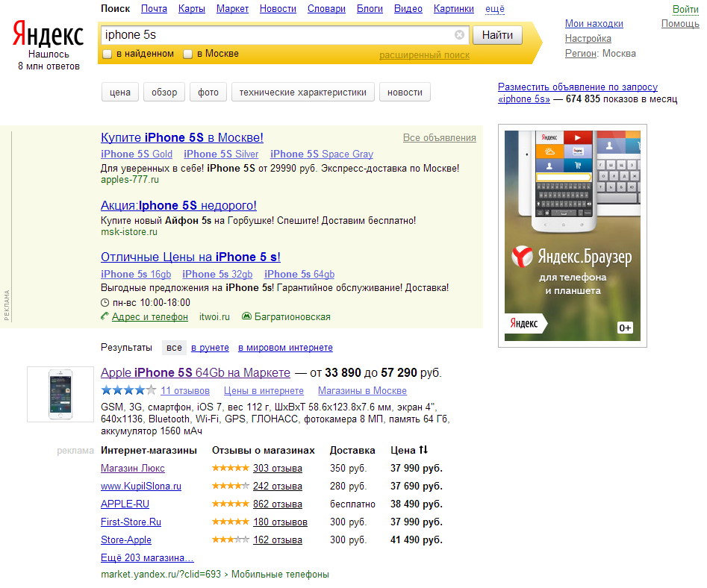Open the ad 'Купите iPhone 5S в Москве!'
The image size is (707, 588).
click(x=182, y=137)
